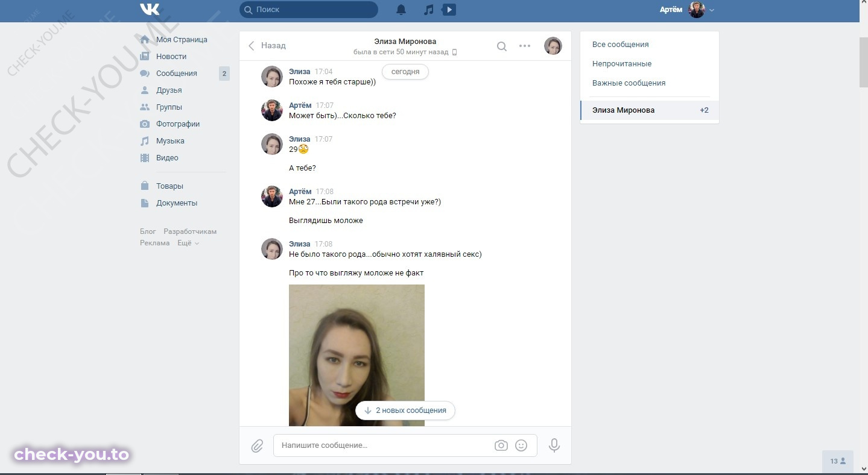Click Элиза's avatar next to 17:04 message

point(272,77)
